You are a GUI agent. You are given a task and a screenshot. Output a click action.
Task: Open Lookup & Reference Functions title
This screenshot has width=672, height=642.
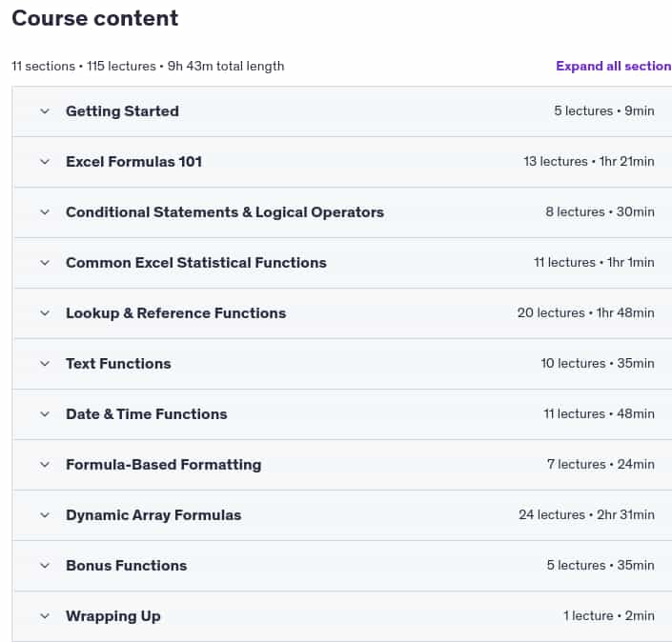pos(175,313)
